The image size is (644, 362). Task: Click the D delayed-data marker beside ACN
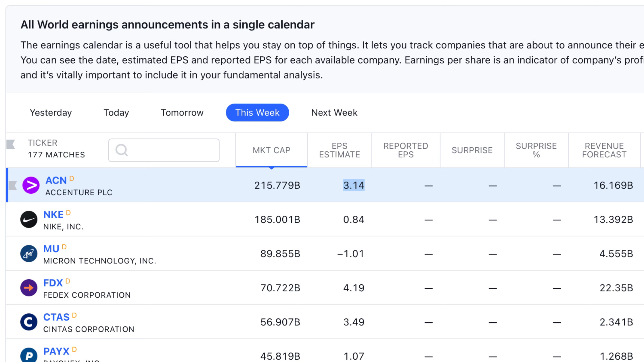(72, 178)
